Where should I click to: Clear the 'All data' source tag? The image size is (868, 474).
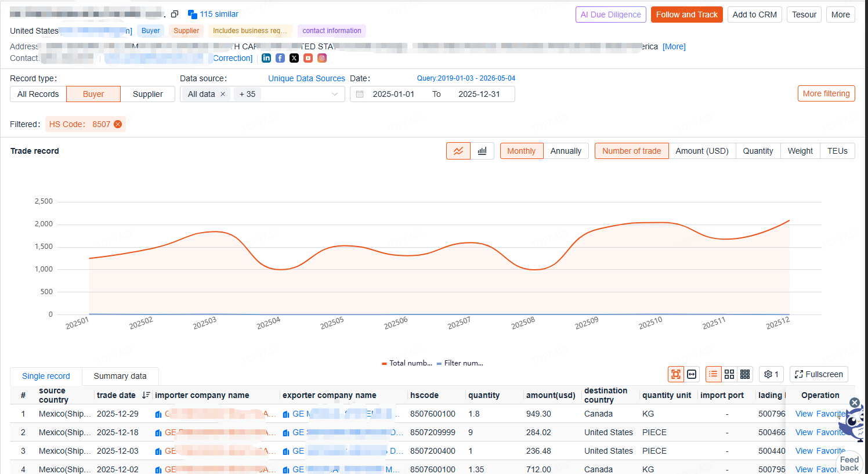pos(223,94)
